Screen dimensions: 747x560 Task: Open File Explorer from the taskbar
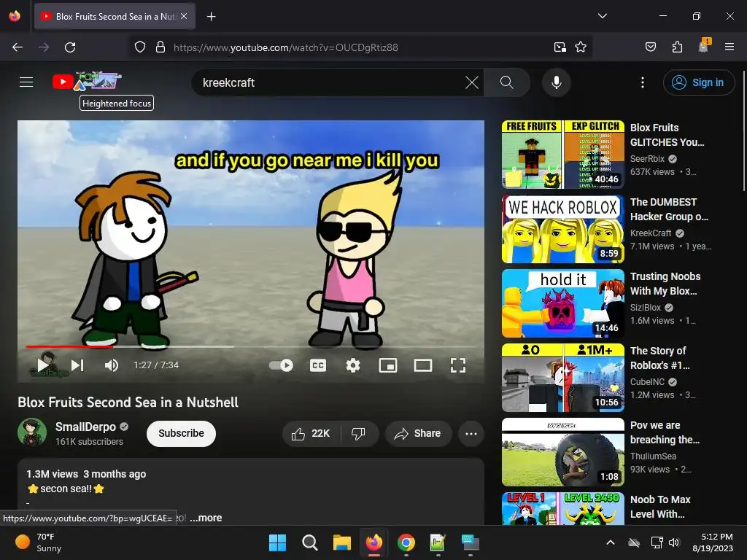coord(341,542)
